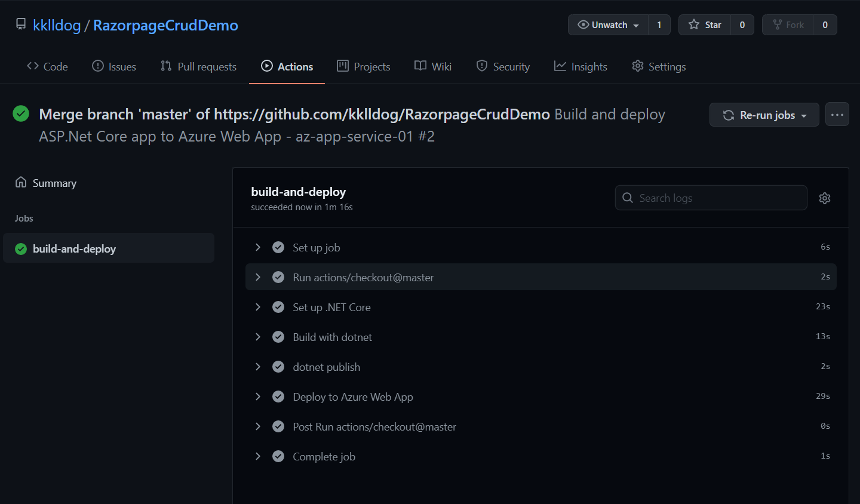This screenshot has width=860, height=504.
Task: Click the 'succeeded now in 1m 16s' status text
Action: pos(302,207)
